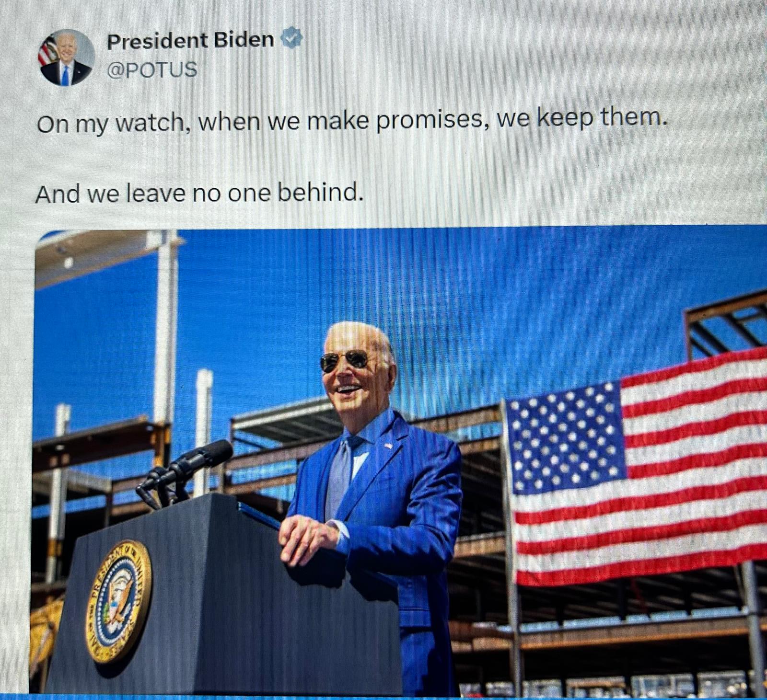Click the flag lapel pin on the suit
This screenshot has height=700, width=767.
pyautogui.click(x=387, y=446)
